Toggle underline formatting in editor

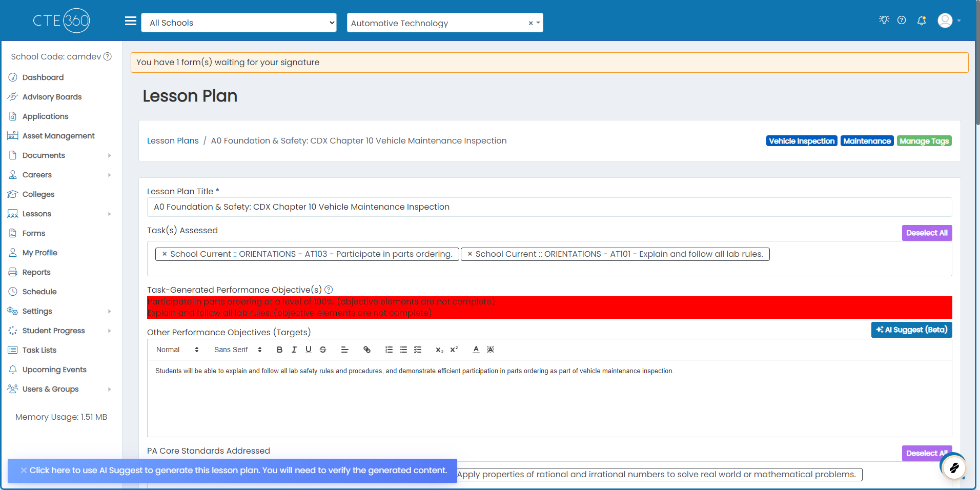coord(309,350)
